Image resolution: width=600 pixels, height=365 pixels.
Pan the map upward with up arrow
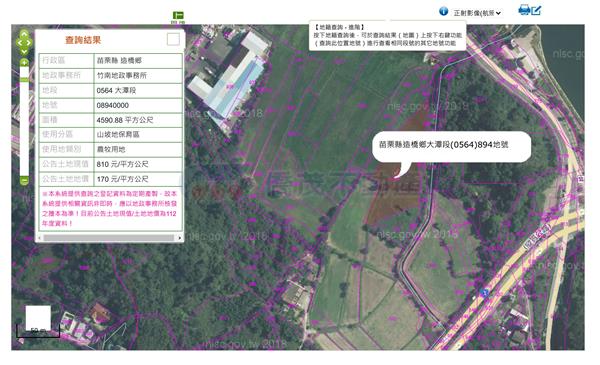pos(24,34)
